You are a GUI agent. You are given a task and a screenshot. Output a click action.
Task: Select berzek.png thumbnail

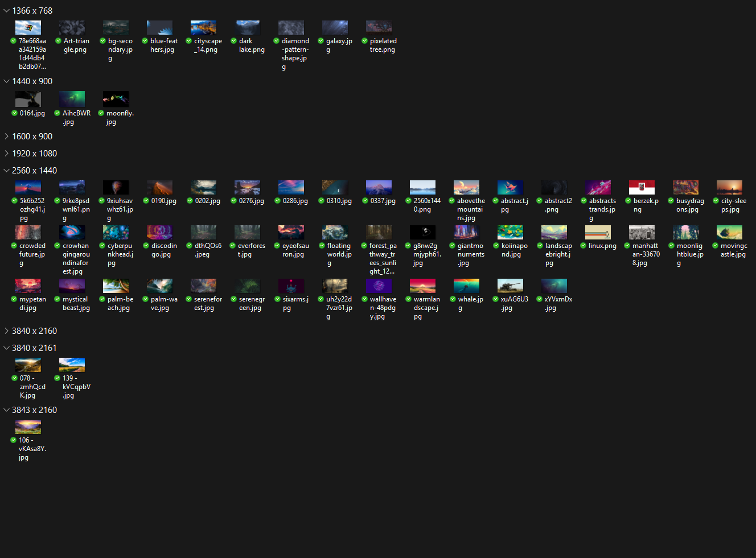coord(642,187)
